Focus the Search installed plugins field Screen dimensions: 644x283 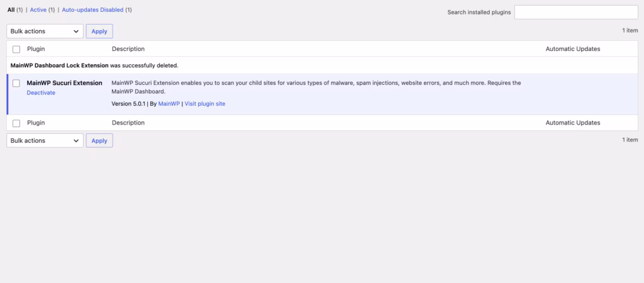click(576, 13)
